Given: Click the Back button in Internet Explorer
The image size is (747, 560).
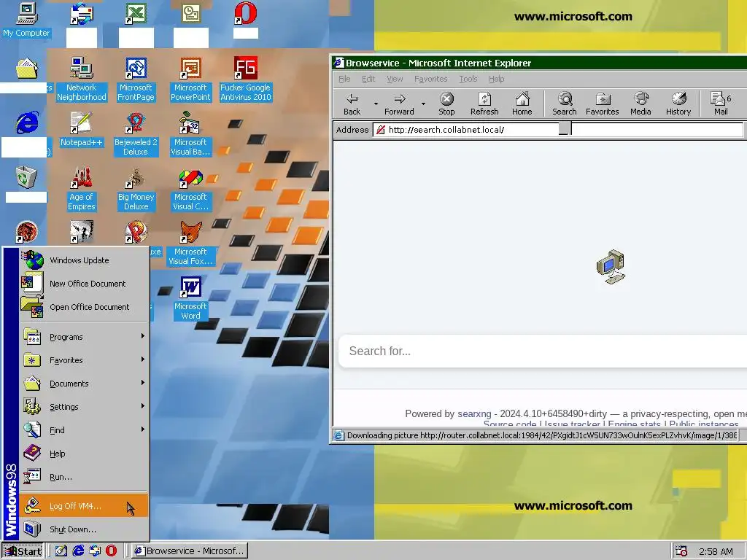Looking at the screenshot, I should click(352, 104).
